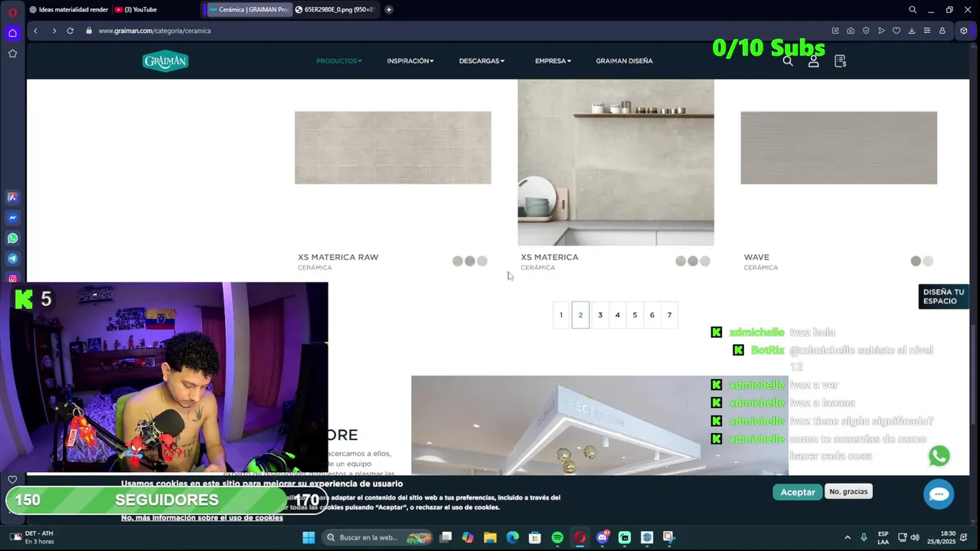The height and width of the screenshot is (551, 980).
Task: Open the GRAIMAN DISEÑA menu item
Action: pyautogui.click(x=624, y=61)
